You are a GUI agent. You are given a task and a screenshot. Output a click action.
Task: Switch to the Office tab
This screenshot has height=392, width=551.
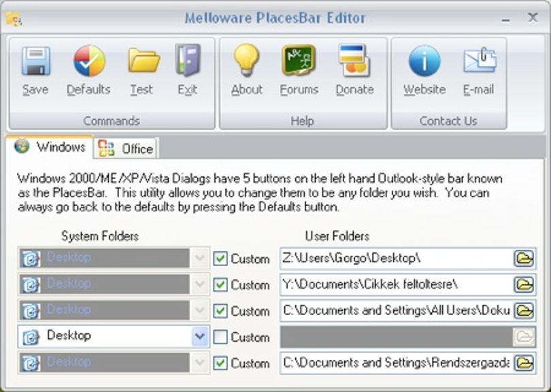tap(126, 148)
